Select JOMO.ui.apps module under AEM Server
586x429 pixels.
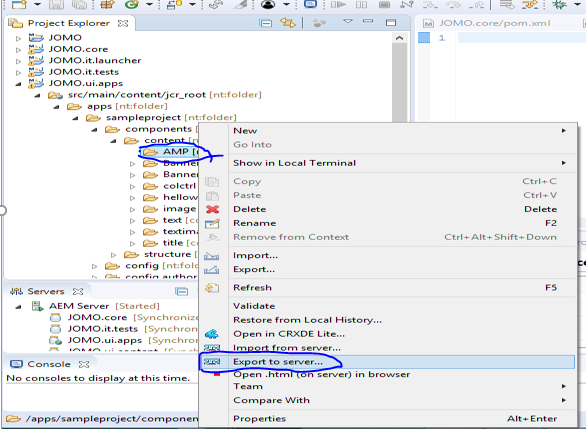105,340
